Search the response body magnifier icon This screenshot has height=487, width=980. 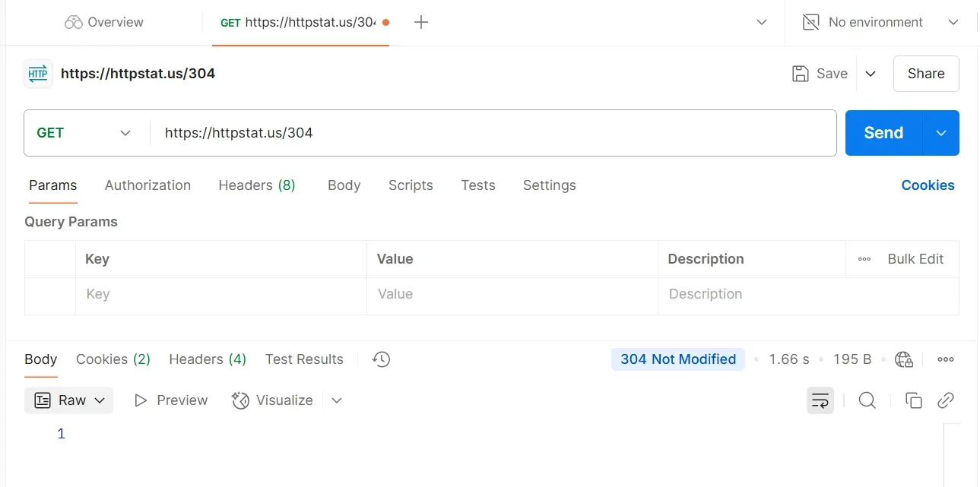(x=867, y=400)
